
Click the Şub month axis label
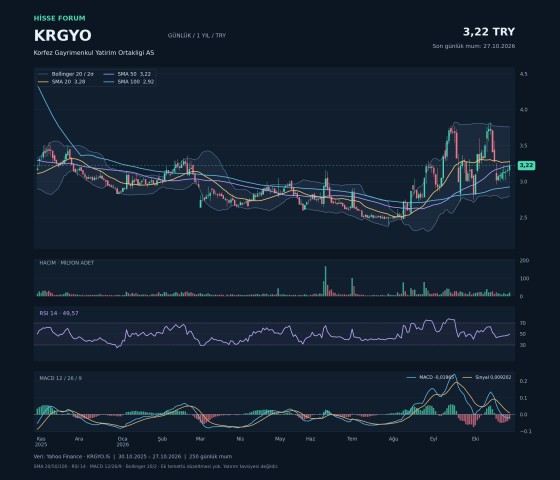click(x=162, y=439)
